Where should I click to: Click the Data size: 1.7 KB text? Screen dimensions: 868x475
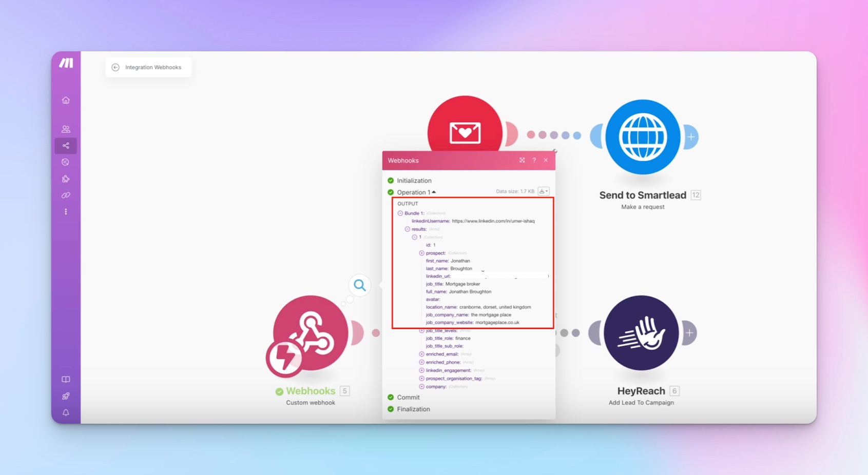coord(515,191)
